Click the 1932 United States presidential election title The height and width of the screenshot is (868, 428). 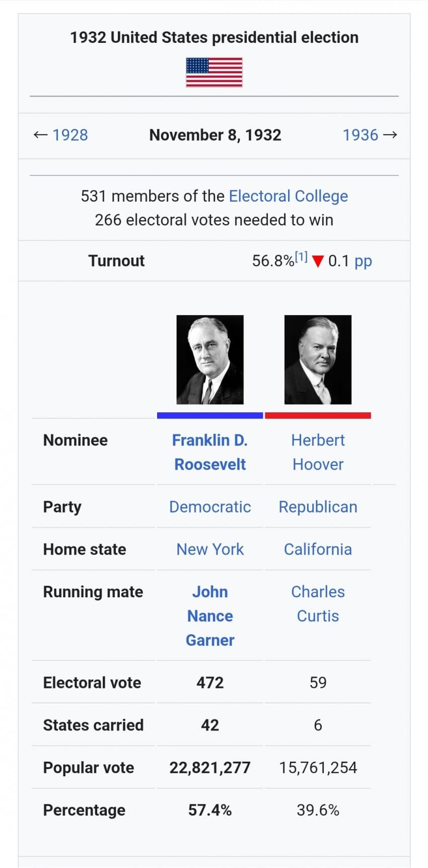tap(214, 37)
